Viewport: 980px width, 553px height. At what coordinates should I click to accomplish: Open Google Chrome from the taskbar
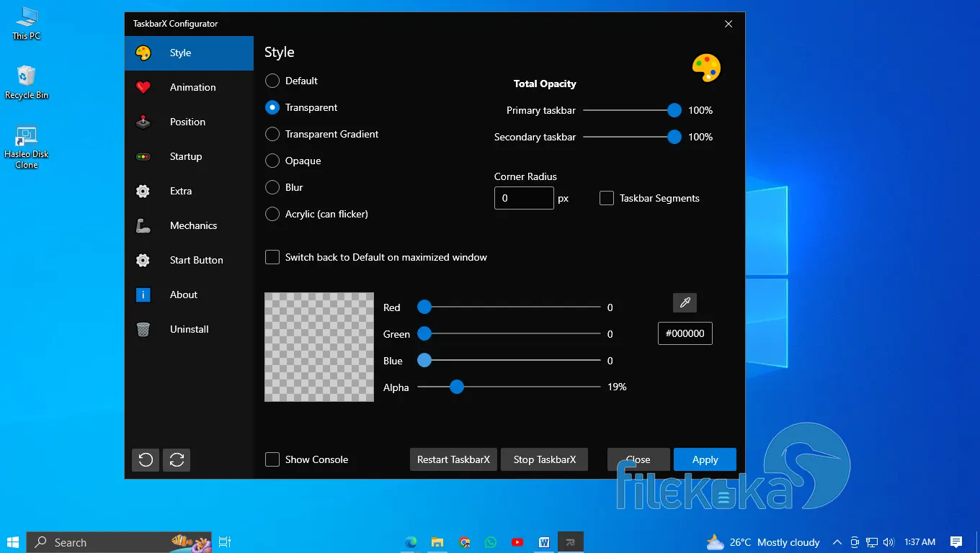pyautogui.click(x=464, y=542)
